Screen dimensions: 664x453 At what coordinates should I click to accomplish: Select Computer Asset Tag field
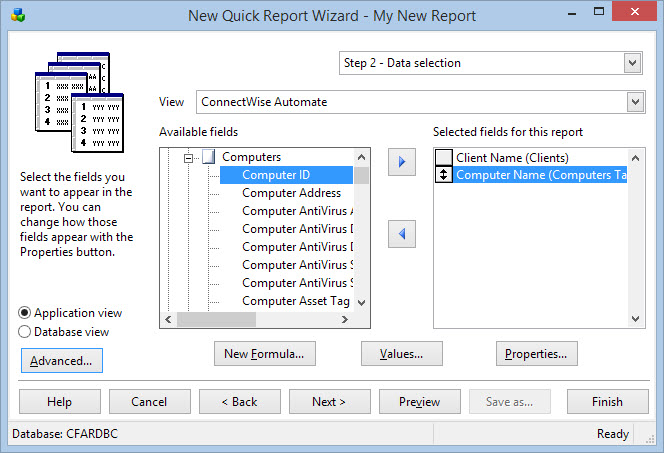coord(296,301)
